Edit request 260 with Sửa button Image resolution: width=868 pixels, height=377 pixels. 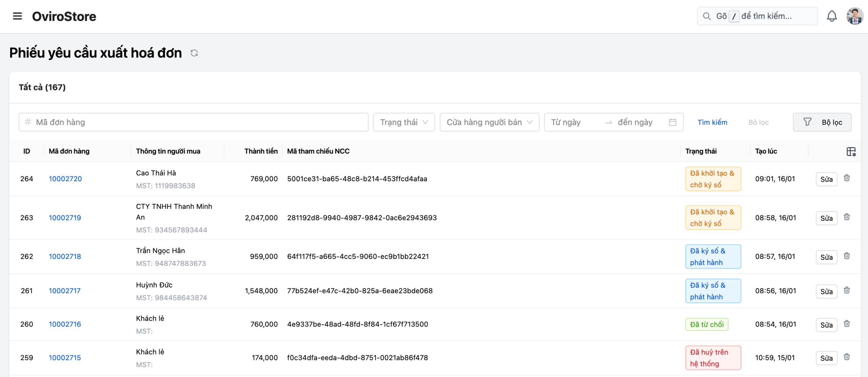coord(826,325)
